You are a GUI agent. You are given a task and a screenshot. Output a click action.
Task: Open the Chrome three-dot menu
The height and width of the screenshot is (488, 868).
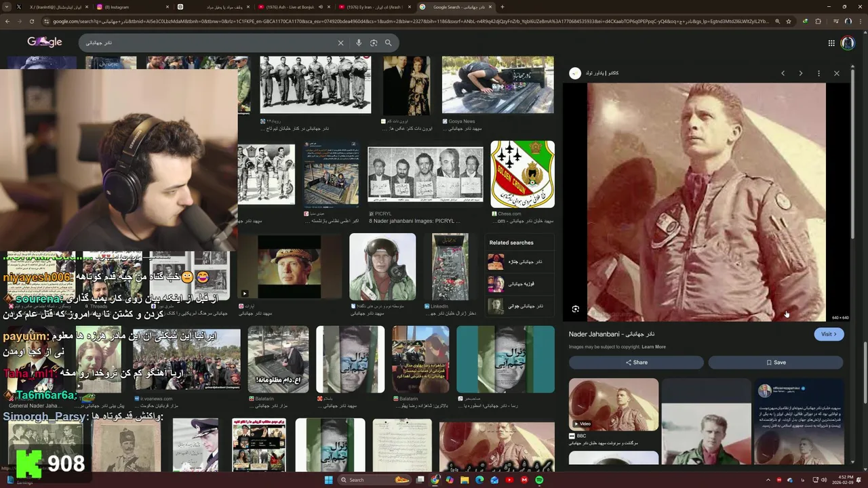(x=861, y=21)
